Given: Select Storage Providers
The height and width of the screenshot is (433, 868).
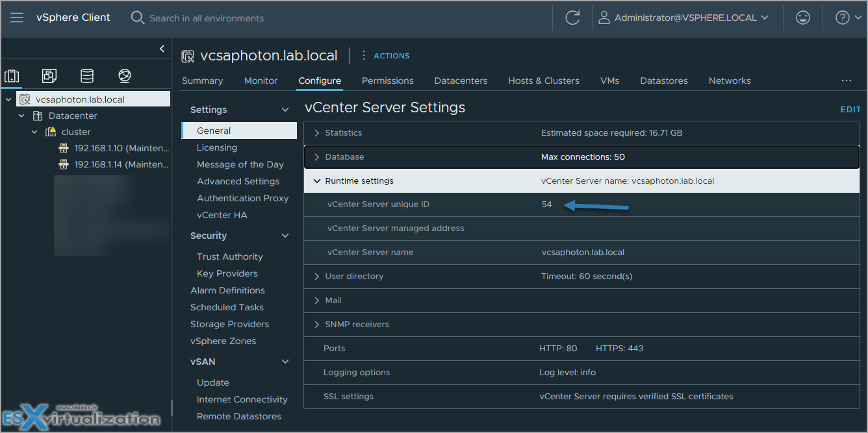Looking at the screenshot, I should coord(229,324).
